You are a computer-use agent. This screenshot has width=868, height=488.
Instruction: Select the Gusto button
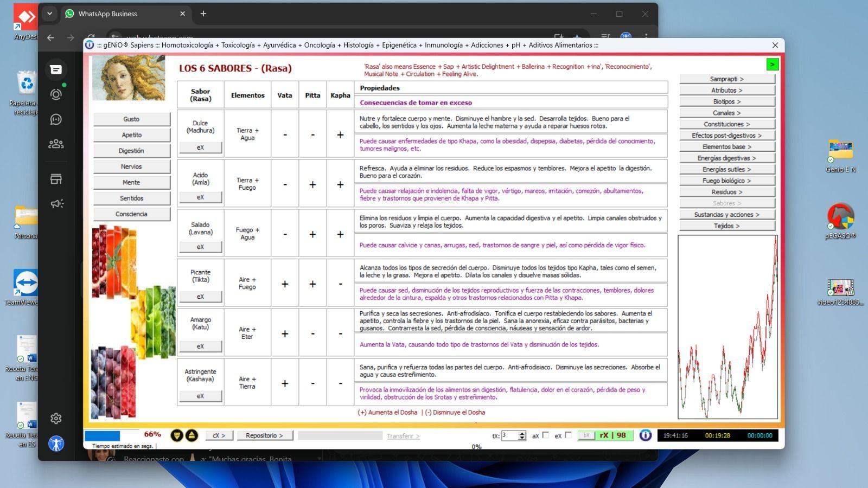(x=131, y=119)
